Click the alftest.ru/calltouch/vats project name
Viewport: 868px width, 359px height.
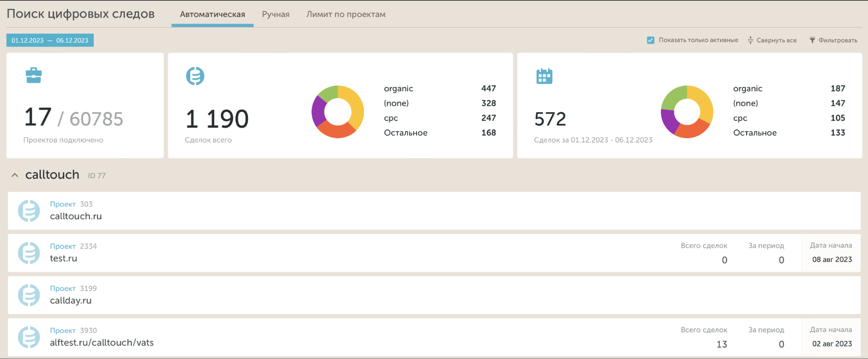tap(102, 343)
